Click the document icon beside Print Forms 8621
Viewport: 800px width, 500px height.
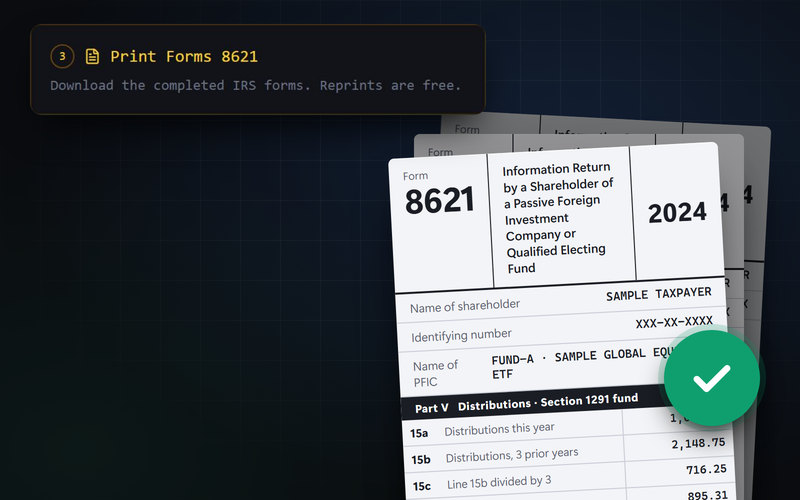coord(92,57)
